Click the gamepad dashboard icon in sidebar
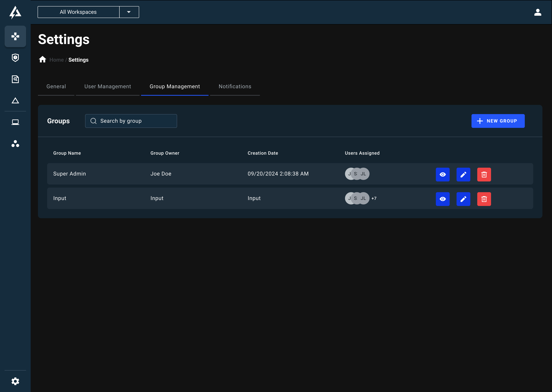 15,36
